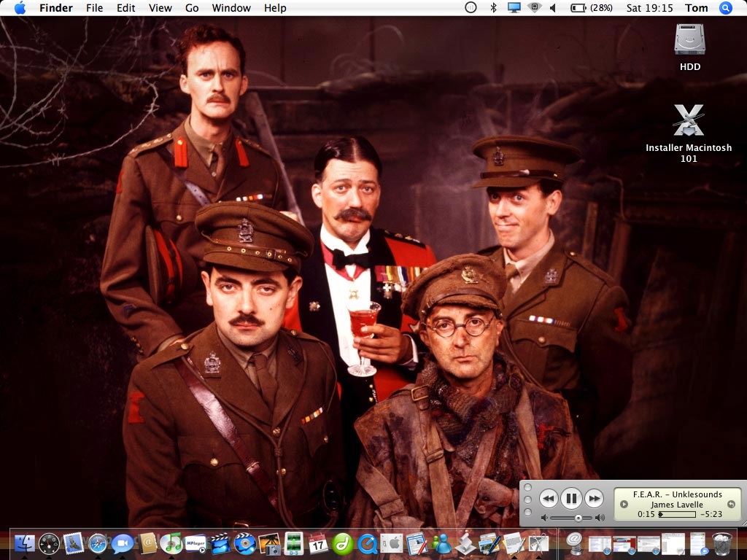
Task: Open MSN Messenger buddies icon in Dock
Action: [441, 543]
